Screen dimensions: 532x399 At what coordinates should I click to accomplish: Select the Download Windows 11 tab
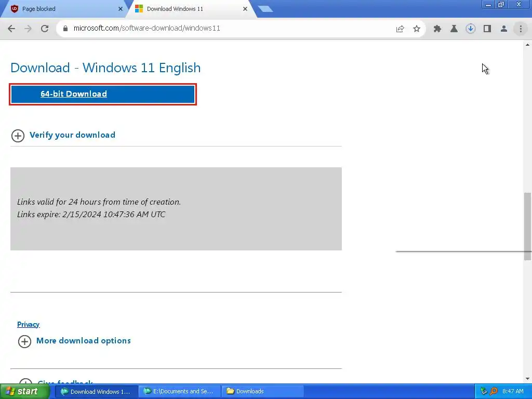coord(190,9)
